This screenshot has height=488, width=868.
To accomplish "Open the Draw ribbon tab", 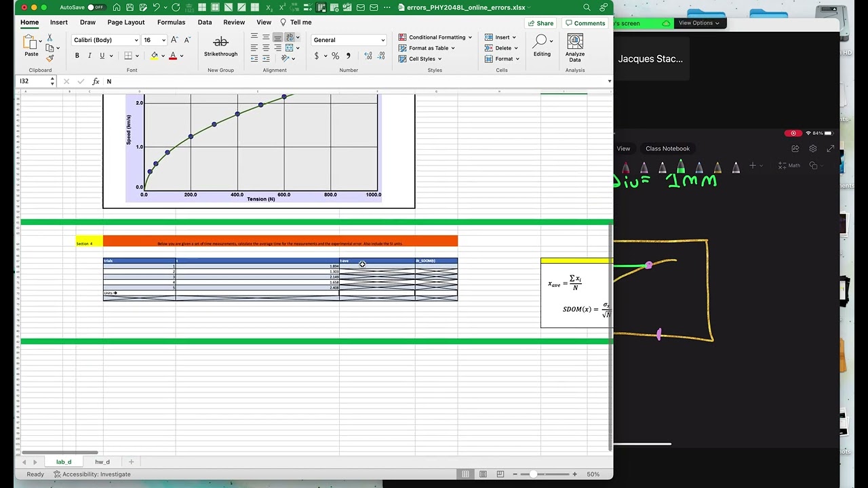I will click(87, 22).
